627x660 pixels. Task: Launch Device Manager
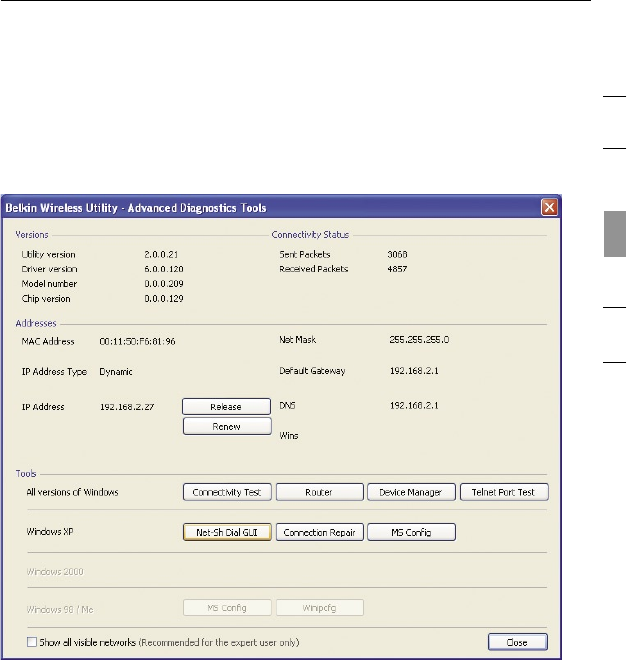click(410, 492)
